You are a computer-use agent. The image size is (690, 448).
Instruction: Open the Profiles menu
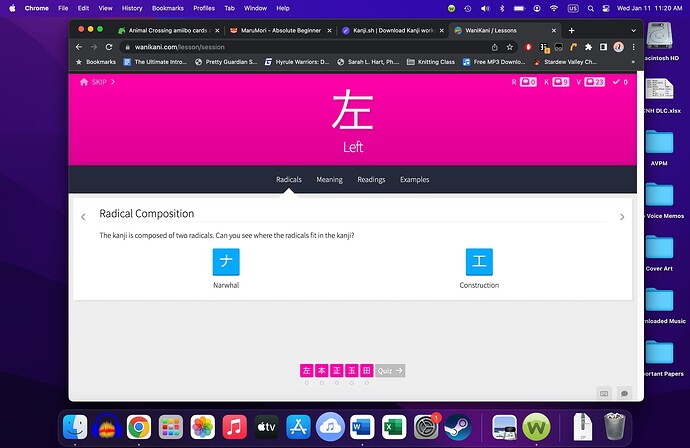tap(204, 8)
